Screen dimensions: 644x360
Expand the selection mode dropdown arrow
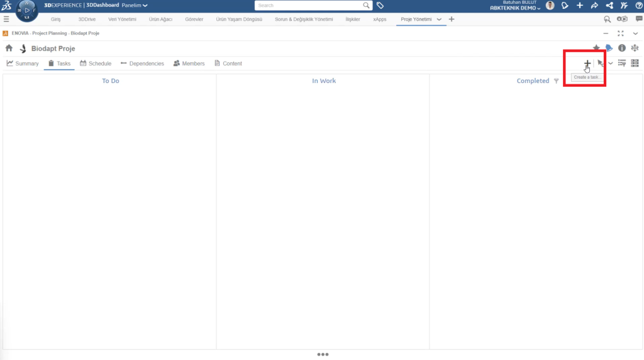[611, 63]
